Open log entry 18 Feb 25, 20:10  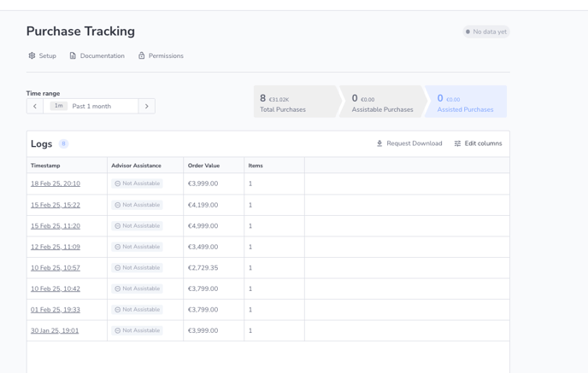56,184
